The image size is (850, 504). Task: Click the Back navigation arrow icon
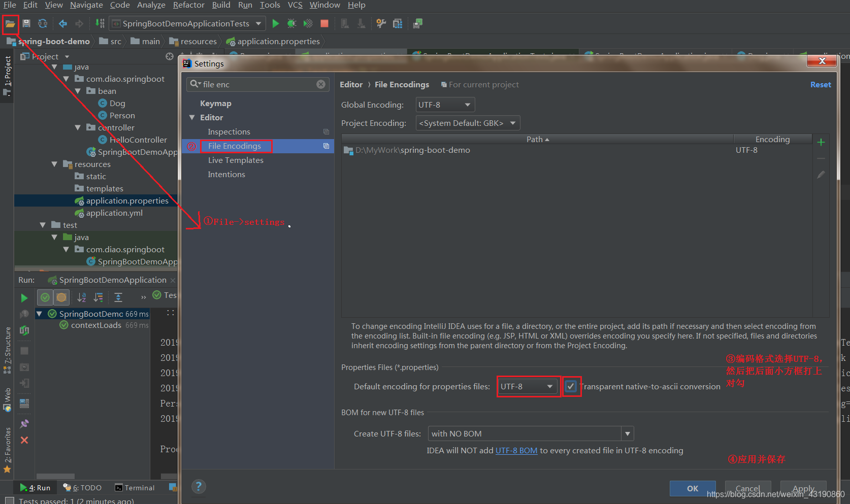63,23
